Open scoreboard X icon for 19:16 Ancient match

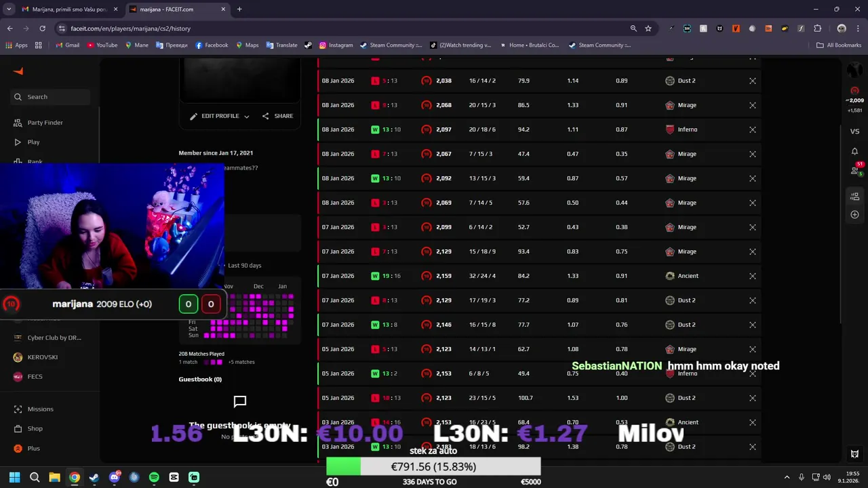753,276
